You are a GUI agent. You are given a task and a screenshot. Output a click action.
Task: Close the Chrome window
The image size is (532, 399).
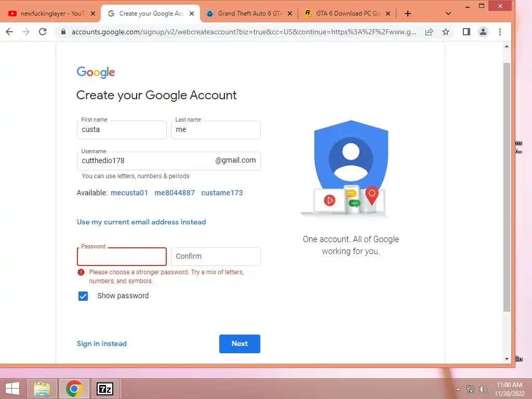click(500, 6)
